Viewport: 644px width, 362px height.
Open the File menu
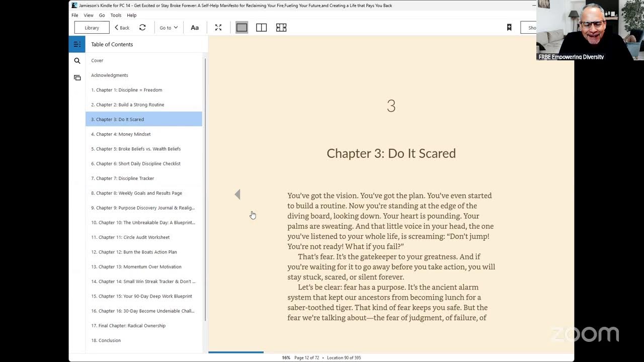75,16
